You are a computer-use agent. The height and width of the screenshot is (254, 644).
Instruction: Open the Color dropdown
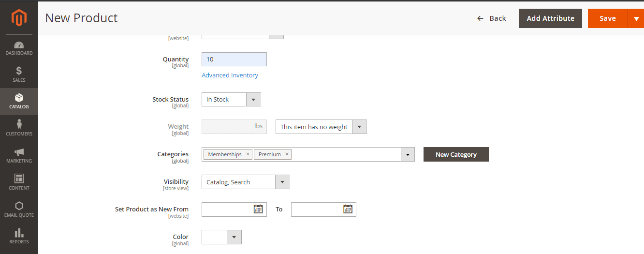221,237
